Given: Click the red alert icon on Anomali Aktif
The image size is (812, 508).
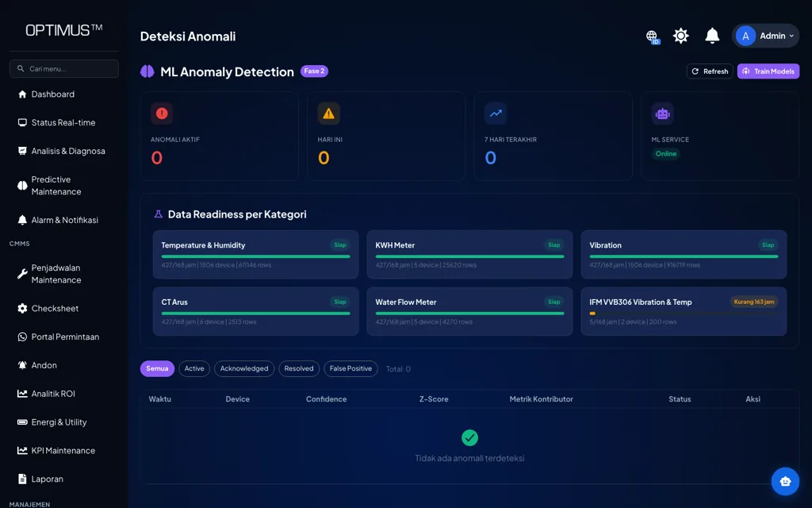Looking at the screenshot, I should tap(162, 114).
